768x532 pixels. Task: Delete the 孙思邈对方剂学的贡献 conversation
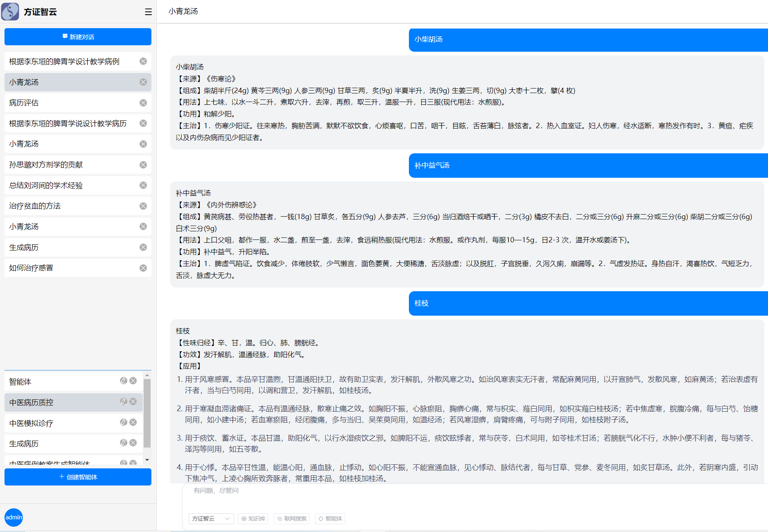(143, 165)
